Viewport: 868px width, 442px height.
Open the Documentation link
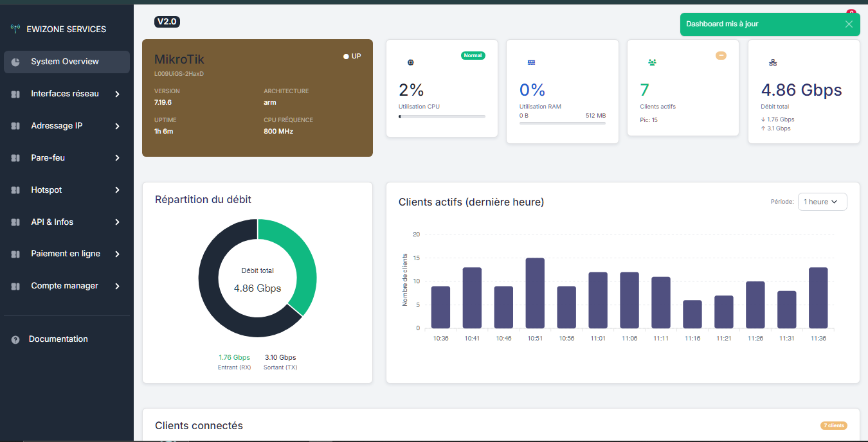point(59,339)
